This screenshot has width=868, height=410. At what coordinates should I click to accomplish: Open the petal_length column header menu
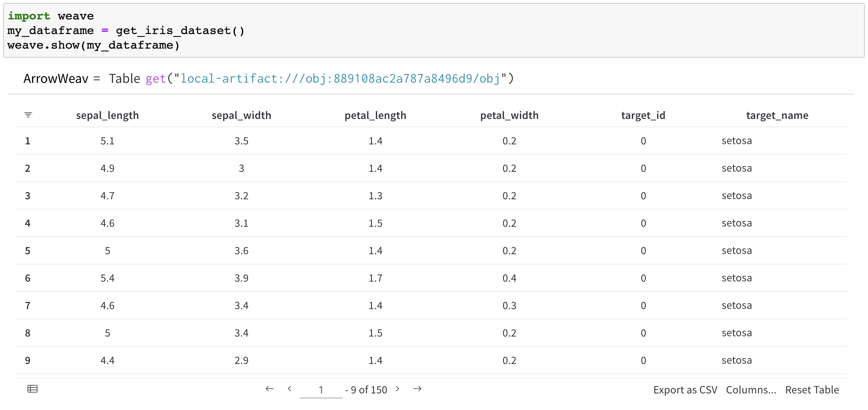(x=375, y=116)
